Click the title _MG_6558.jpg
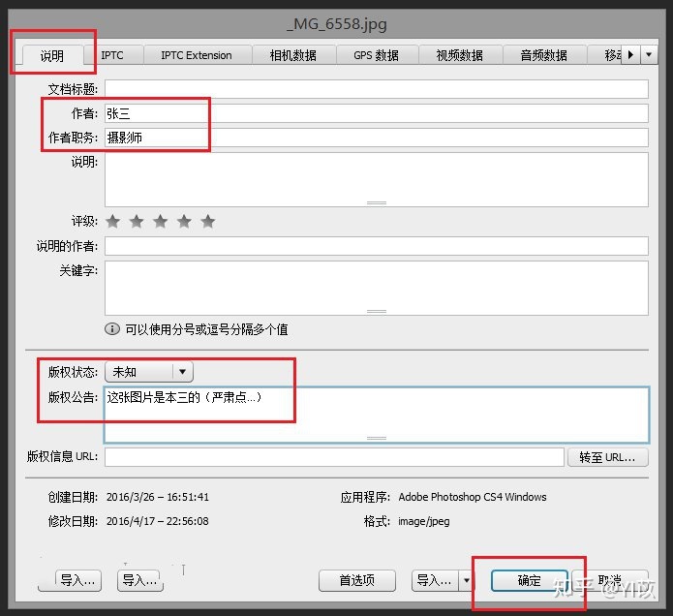673x616 pixels. click(337, 24)
